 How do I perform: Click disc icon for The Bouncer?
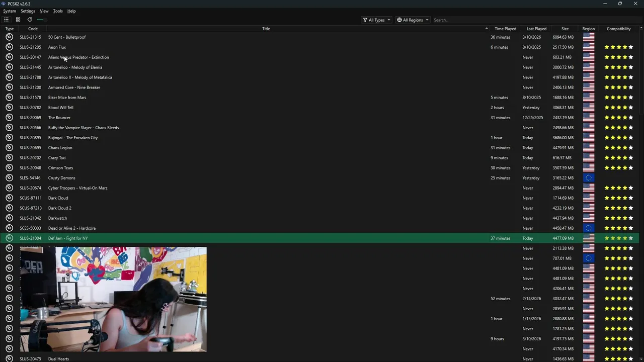click(x=9, y=118)
